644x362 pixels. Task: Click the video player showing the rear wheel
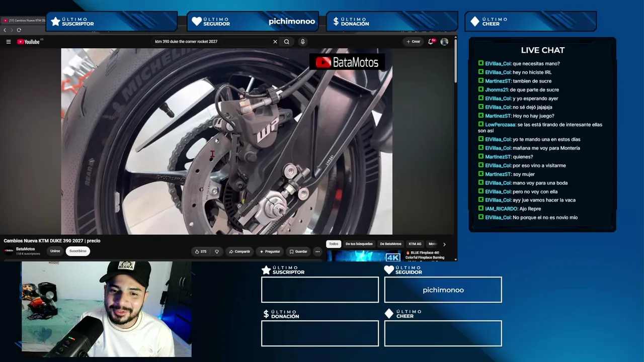pyautogui.click(x=226, y=141)
